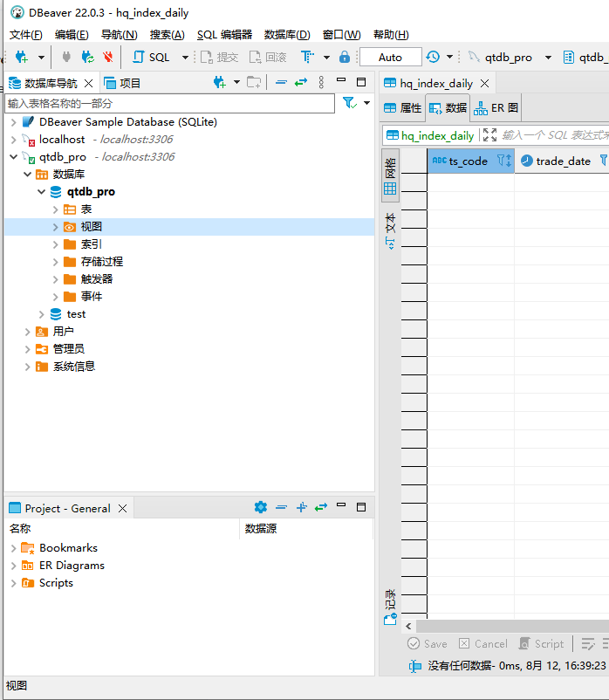Click the red disconnect plug icon
This screenshot has width=609, height=700.
point(108,58)
